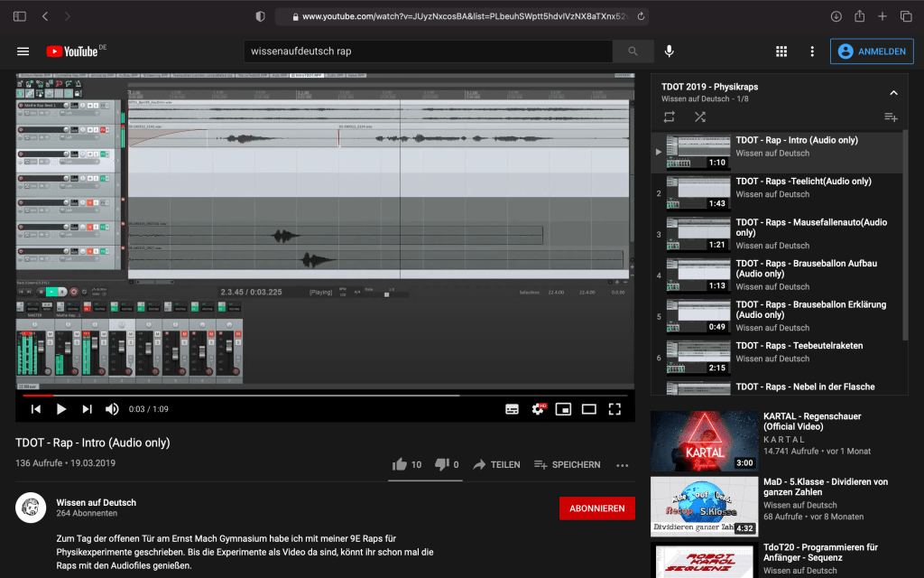Dislike the video with thumbs down

tap(442, 464)
